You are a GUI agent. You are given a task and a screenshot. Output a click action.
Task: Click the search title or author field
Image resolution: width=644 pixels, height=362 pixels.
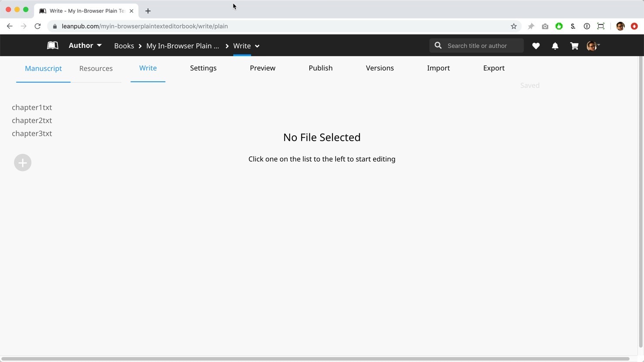[481, 46]
